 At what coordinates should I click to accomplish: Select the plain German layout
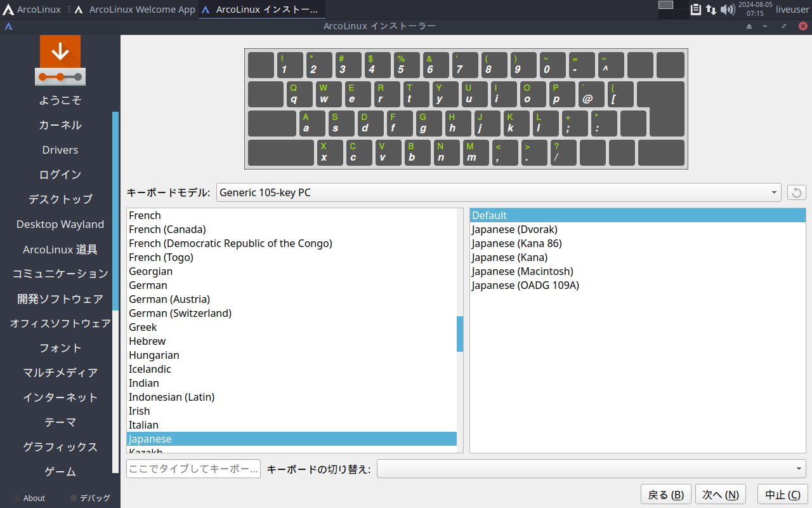click(x=292, y=285)
